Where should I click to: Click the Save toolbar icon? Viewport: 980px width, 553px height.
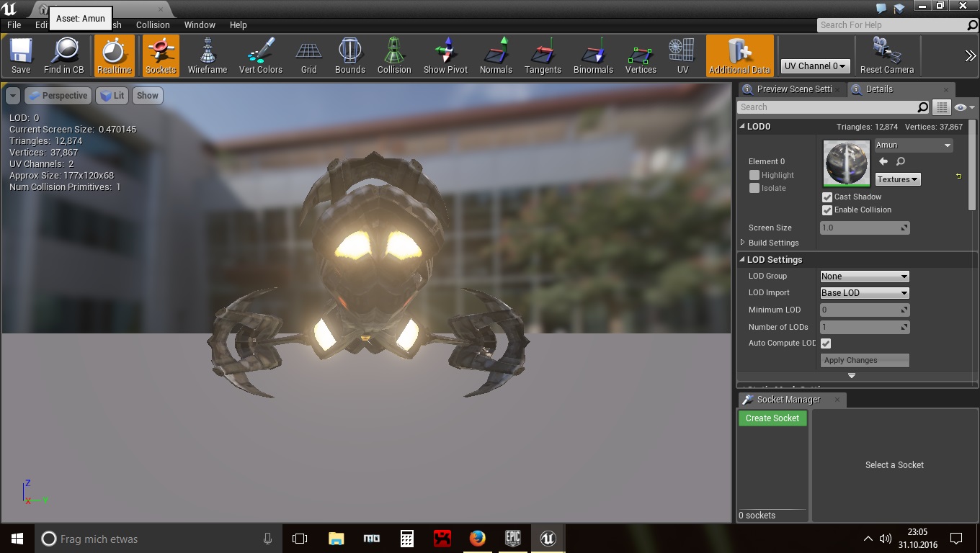pos(21,55)
